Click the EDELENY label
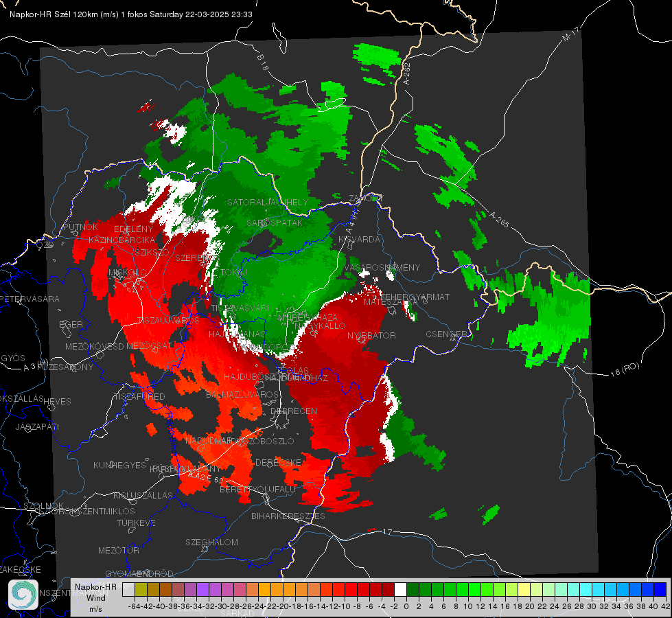Viewport: 672px width, 618px height. pos(133,229)
